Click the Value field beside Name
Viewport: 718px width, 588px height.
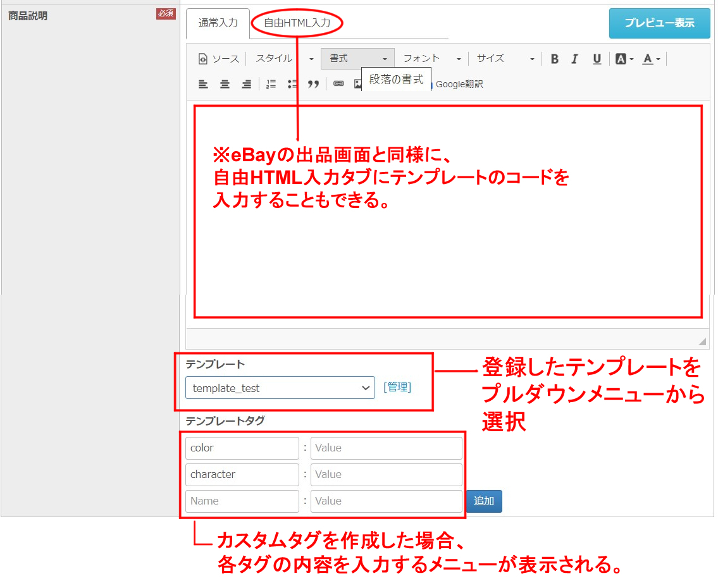(x=387, y=501)
